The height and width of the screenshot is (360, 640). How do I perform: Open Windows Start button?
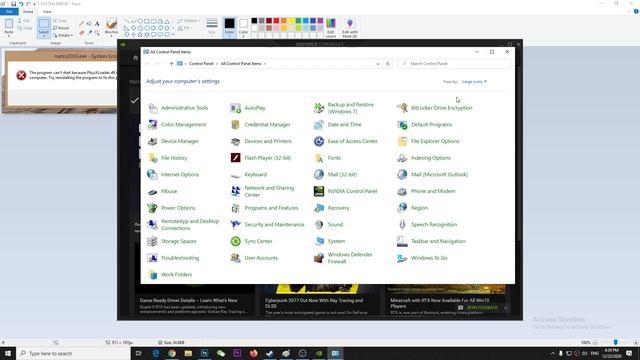click(x=8, y=353)
